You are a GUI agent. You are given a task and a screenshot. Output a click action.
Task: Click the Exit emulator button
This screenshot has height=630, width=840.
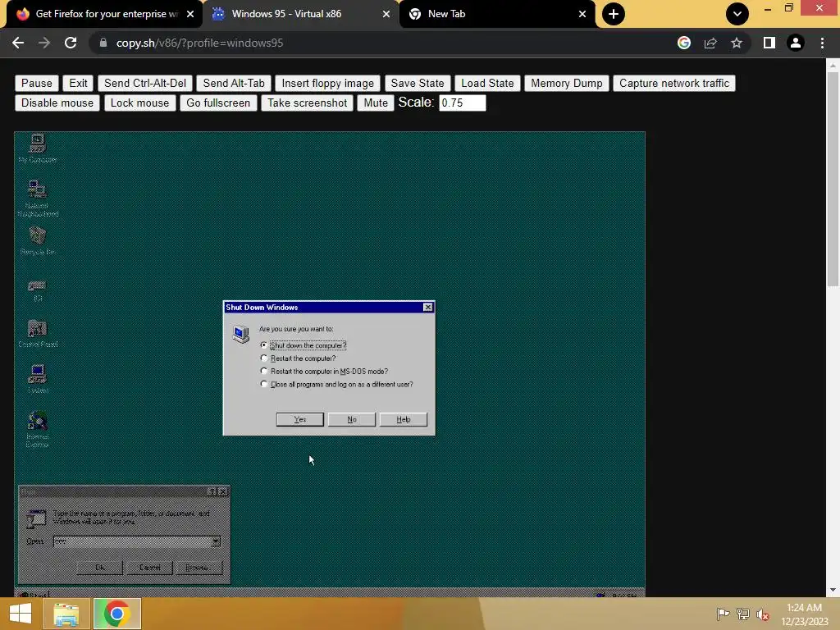[x=78, y=83]
